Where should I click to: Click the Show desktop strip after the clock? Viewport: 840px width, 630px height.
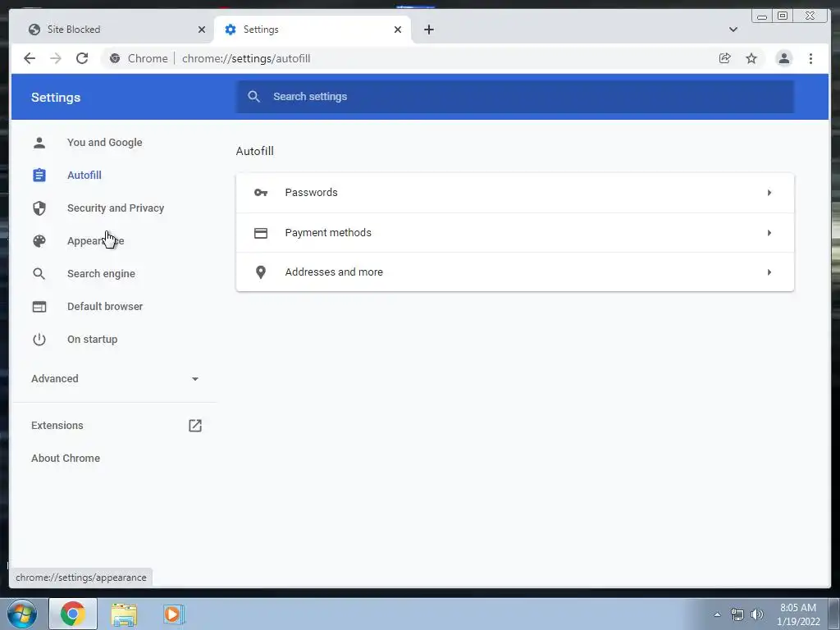pyautogui.click(x=834, y=614)
